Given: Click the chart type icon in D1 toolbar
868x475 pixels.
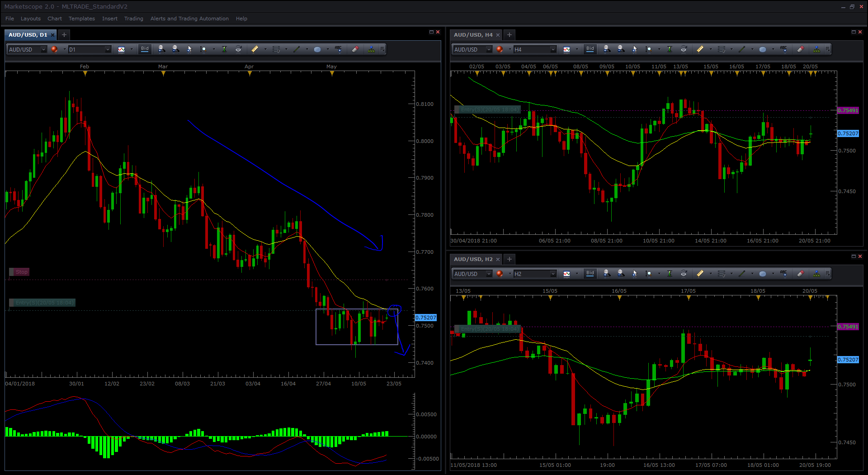Looking at the screenshot, I should 121,49.
